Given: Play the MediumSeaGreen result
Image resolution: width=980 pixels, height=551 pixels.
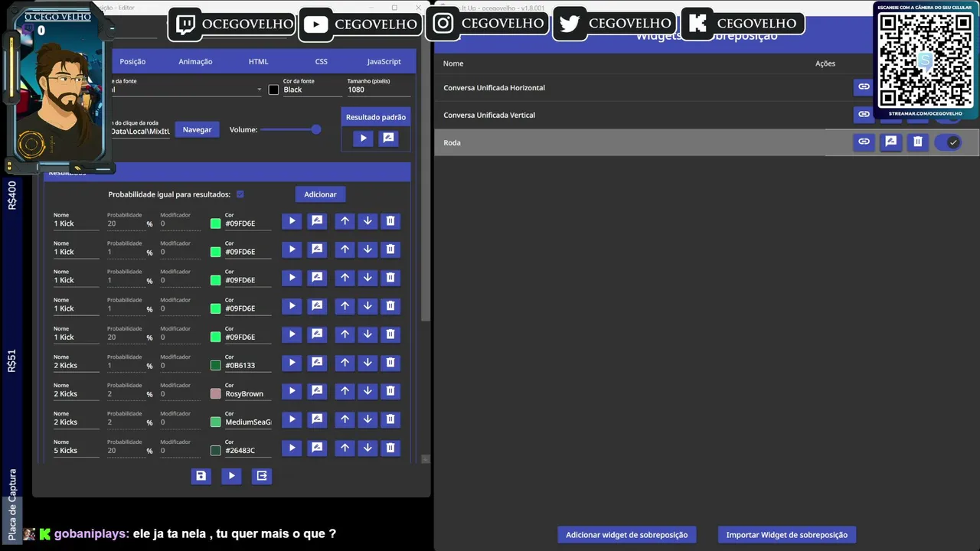Looking at the screenshot, I should click(292, 419).
